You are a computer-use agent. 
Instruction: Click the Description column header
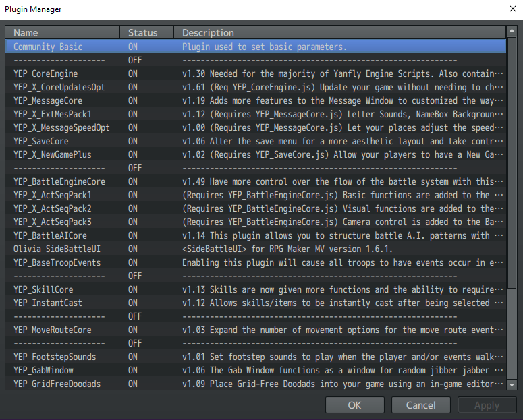pyautogui.click(x=339, y=32)
